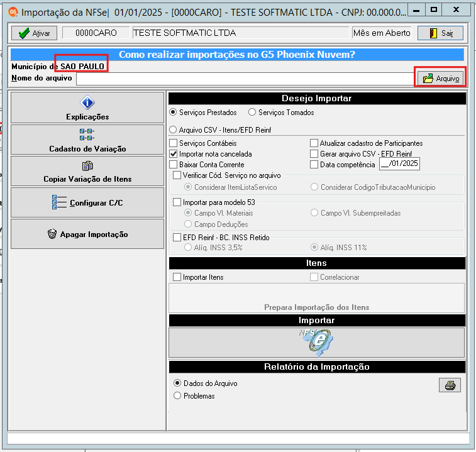
Task: Click the 0000CARO company code field
Action: coord(96,33)
